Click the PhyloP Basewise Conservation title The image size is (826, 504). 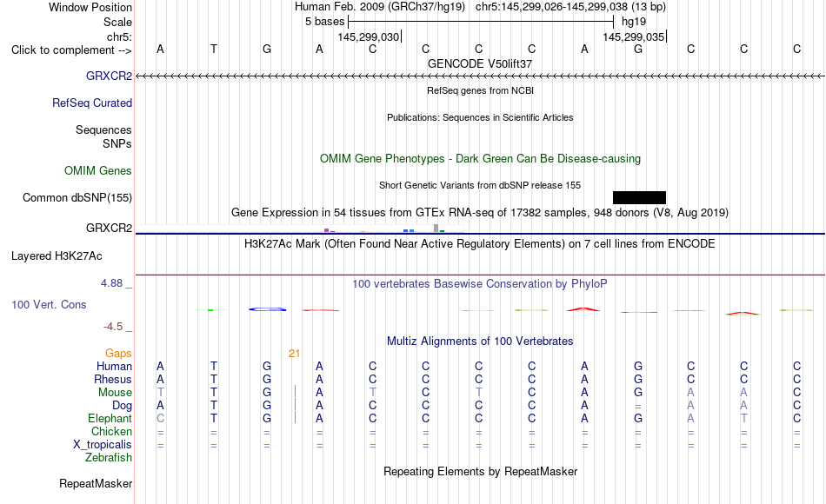(x=480, y=284)
